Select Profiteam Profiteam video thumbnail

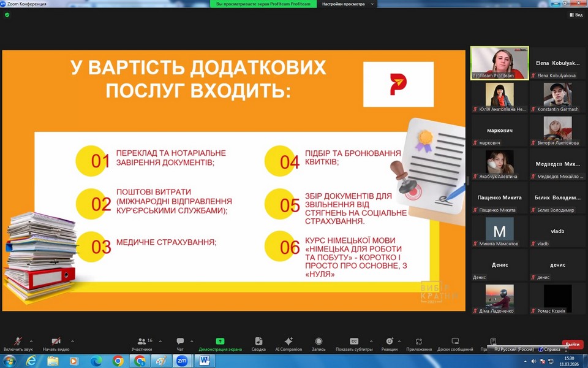(499, 63)
